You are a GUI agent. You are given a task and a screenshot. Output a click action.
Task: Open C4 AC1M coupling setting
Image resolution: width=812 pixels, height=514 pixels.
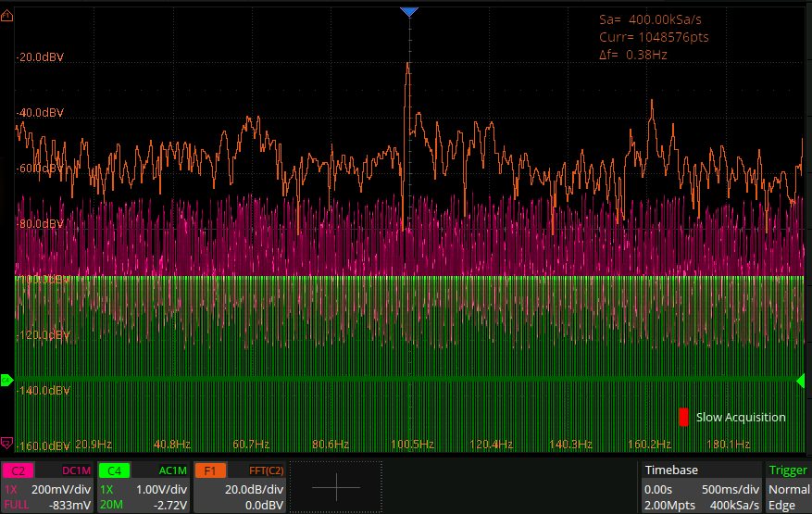(x=173, y=470)
